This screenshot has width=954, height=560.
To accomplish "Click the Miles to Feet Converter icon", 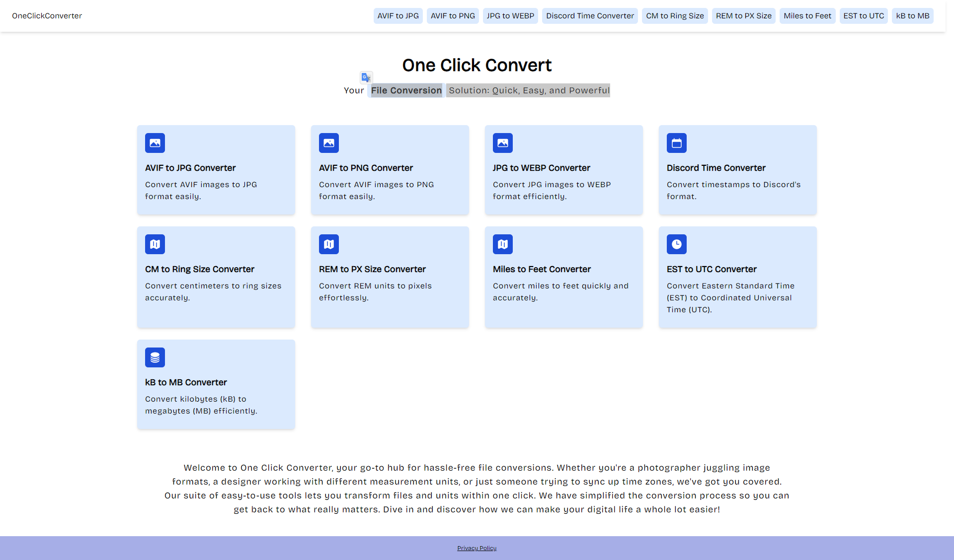I will [x=502, y=244].
